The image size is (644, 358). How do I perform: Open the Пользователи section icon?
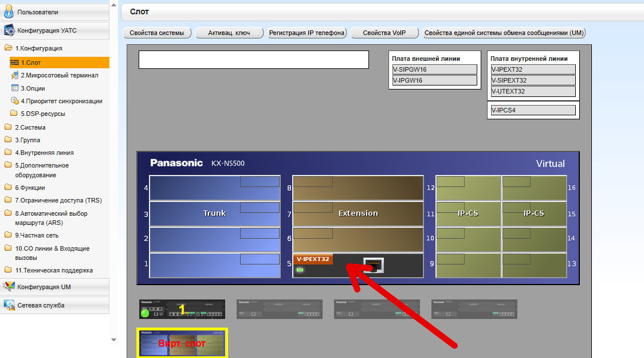9,12
